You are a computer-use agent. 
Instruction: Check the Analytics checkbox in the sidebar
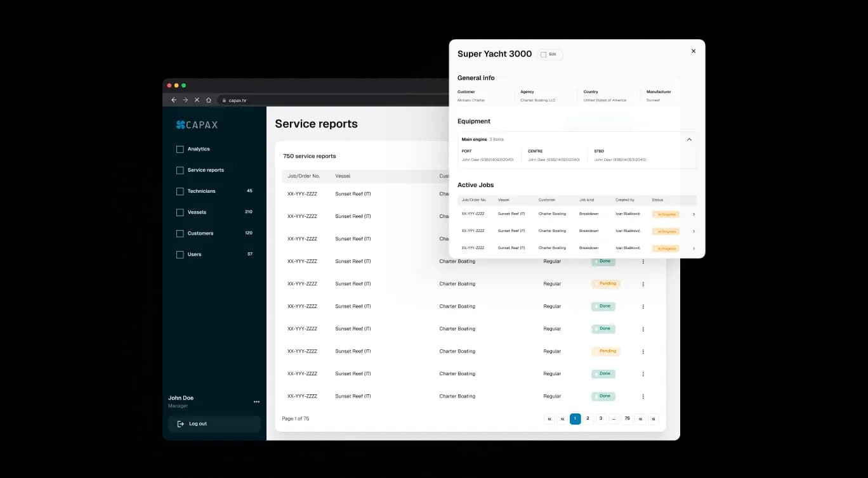click(180, 149)
